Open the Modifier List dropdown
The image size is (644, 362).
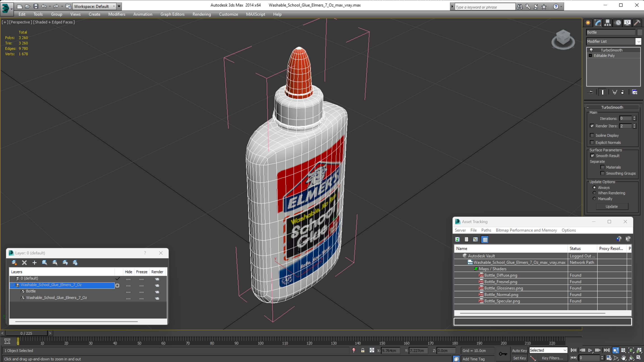pos(638,41)
